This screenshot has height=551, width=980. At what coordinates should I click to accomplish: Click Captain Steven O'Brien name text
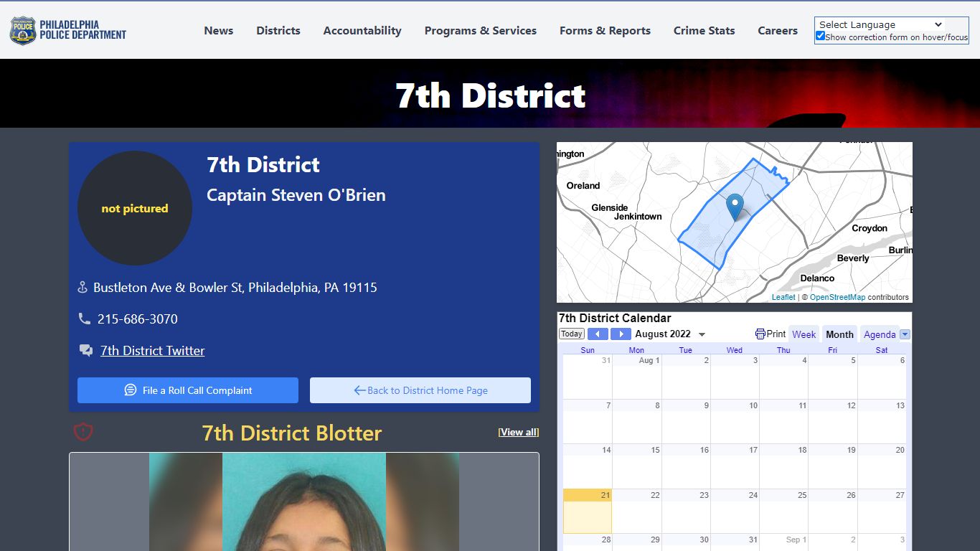click(296, 195)
